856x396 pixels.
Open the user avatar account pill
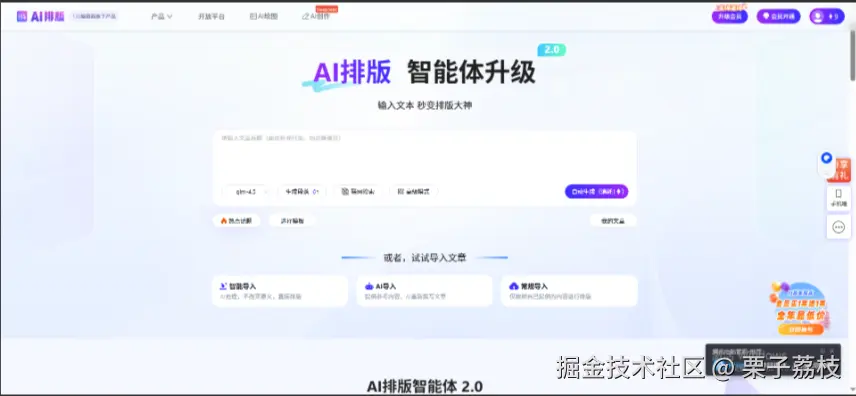click(x=827, y=16)
